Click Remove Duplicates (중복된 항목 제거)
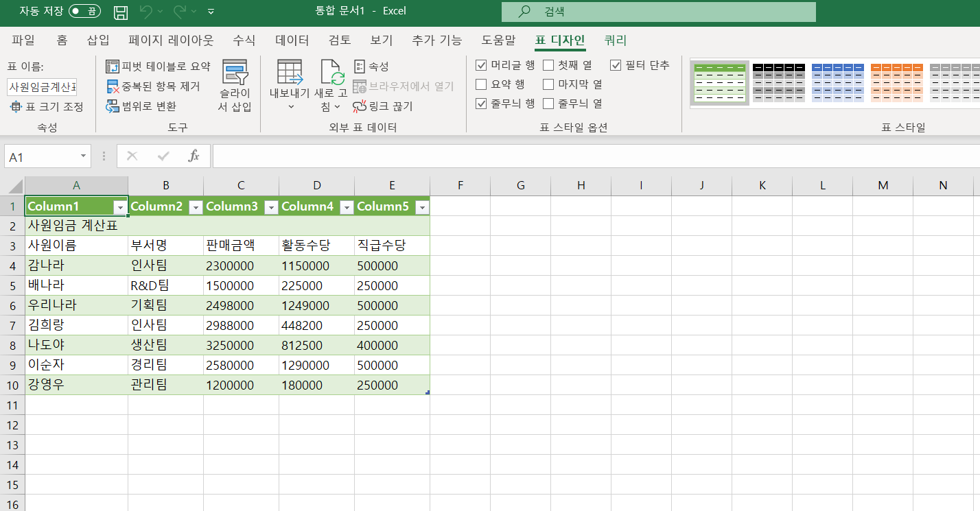 153,86
